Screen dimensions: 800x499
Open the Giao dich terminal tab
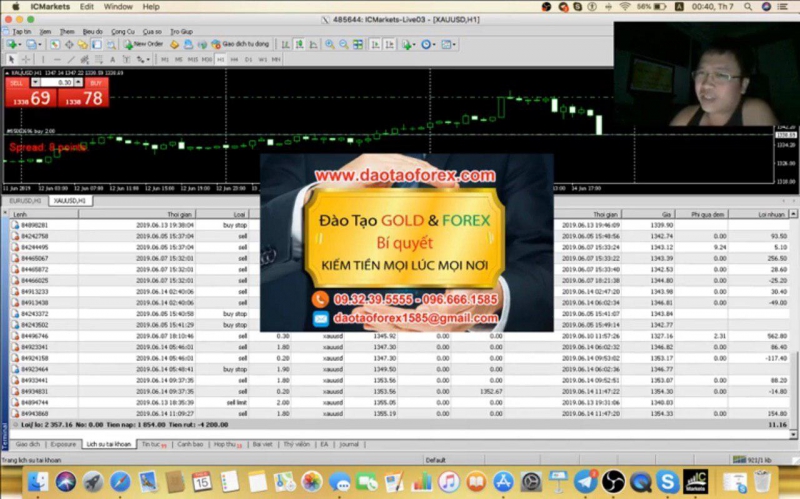(28, 444)
